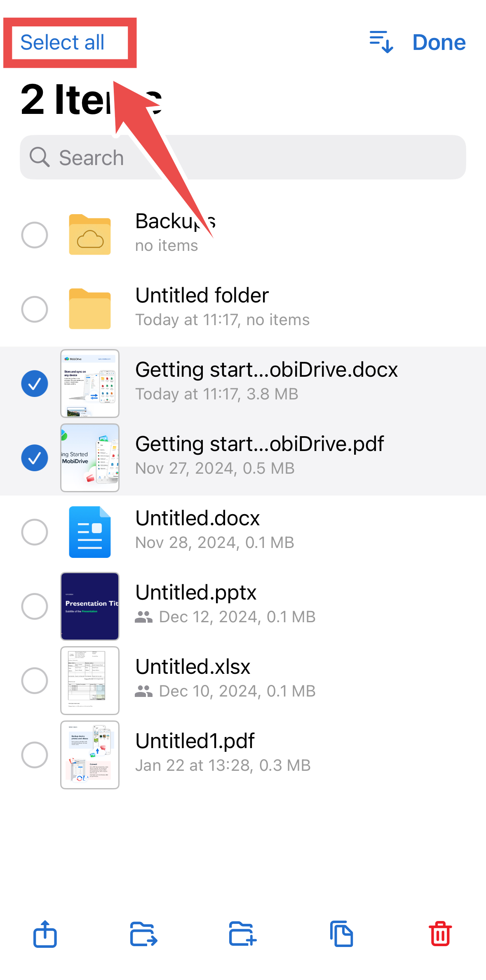The height and width of the screenshot is (980, 486).
Task: Tap the Backups cloud folder icon
Action: 90,235
